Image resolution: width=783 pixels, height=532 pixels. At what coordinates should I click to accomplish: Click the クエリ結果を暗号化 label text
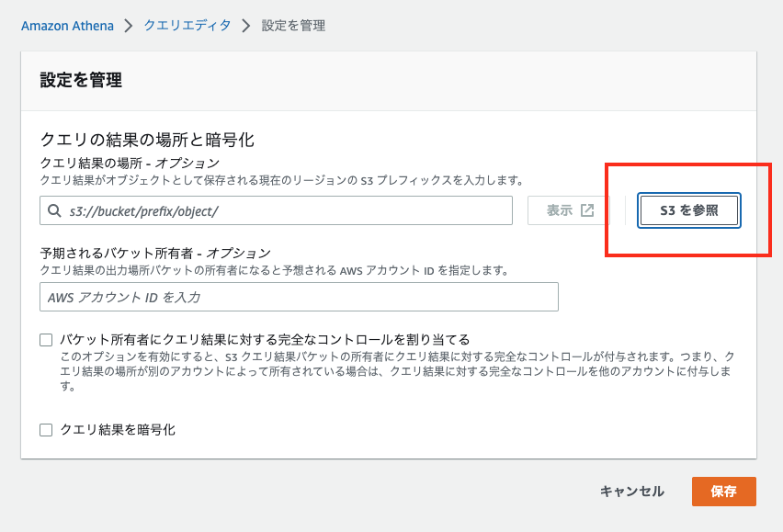[118, 430]
